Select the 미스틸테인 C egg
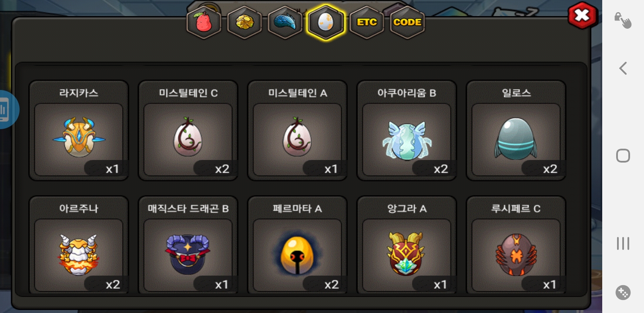Screen dimensions: 644x313 pos(188,130)
